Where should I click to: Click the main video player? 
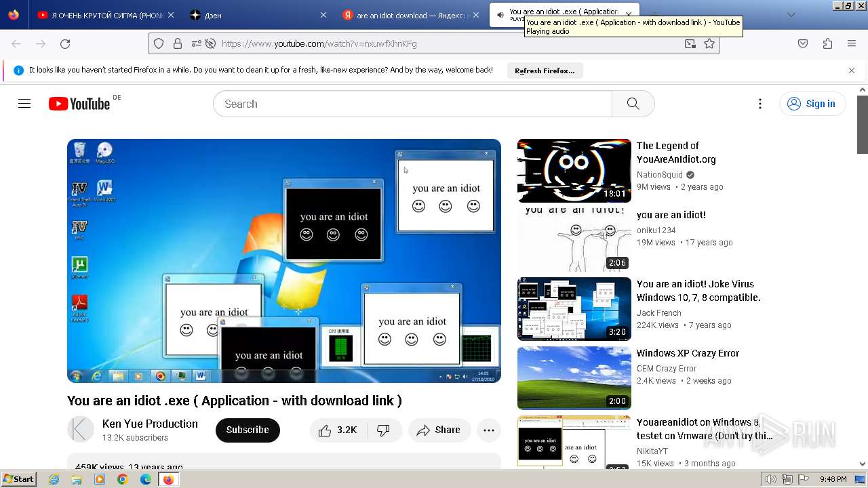pos(284,261)
